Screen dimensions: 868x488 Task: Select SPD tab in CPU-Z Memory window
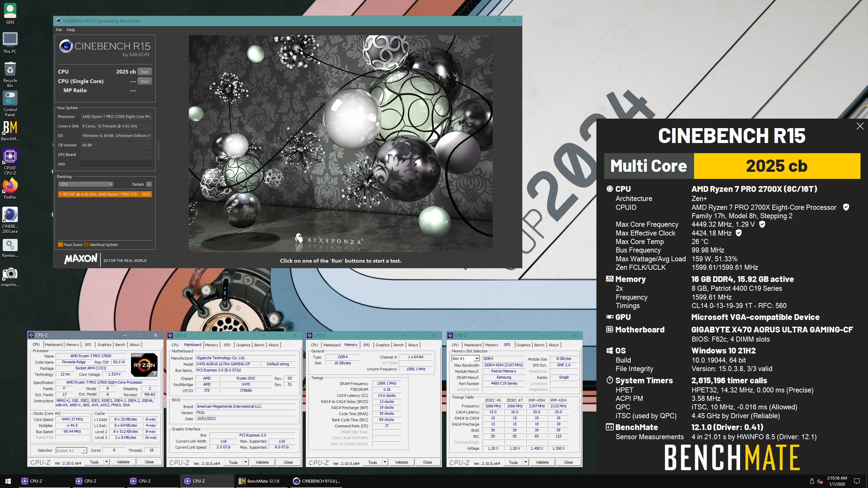[366, 345]
